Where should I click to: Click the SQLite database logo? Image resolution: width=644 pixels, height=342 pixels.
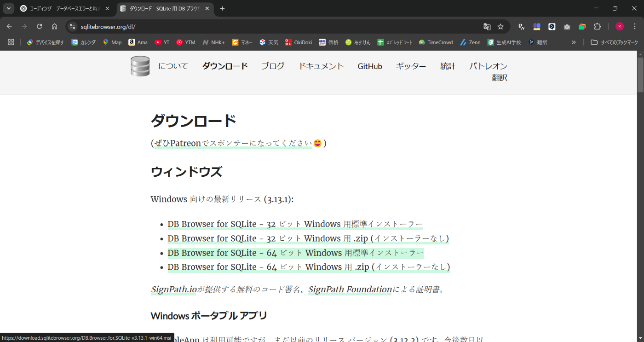140,66
